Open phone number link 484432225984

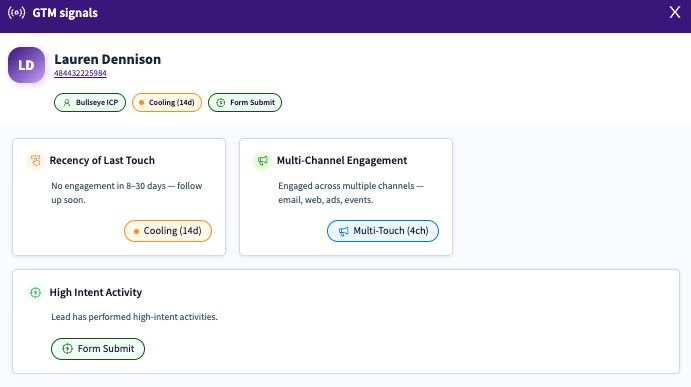(80, 73)
